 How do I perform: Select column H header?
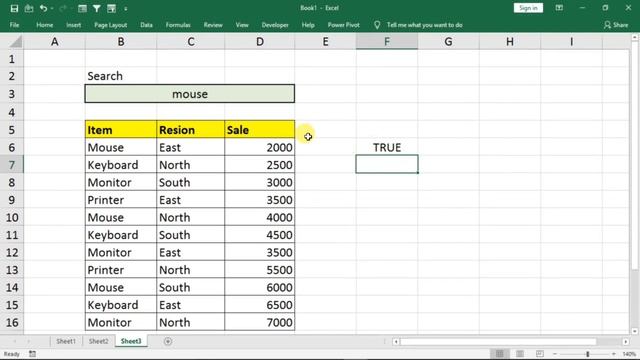coord(510,42)
